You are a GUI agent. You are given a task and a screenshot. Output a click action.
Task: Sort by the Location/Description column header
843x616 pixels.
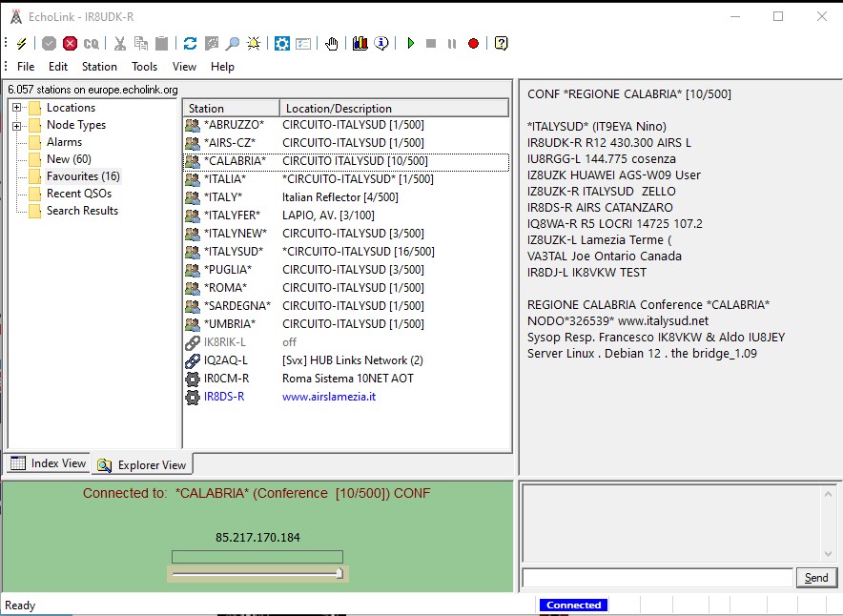point(394,108)
